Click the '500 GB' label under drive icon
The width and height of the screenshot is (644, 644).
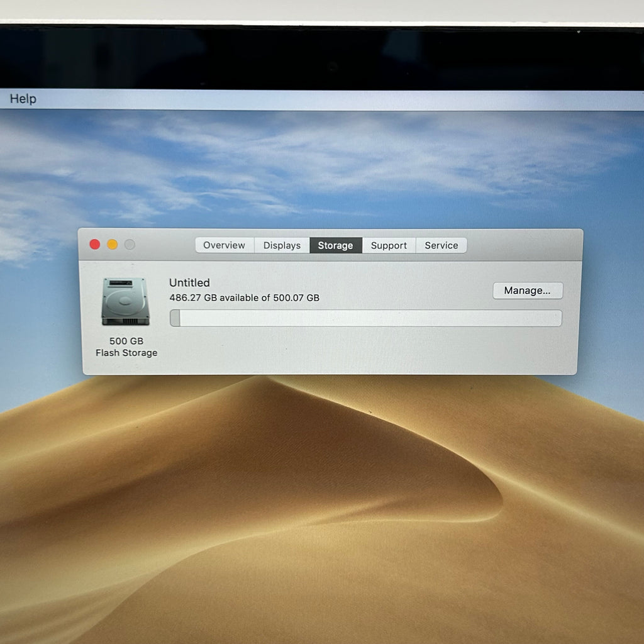pos(126,341)
